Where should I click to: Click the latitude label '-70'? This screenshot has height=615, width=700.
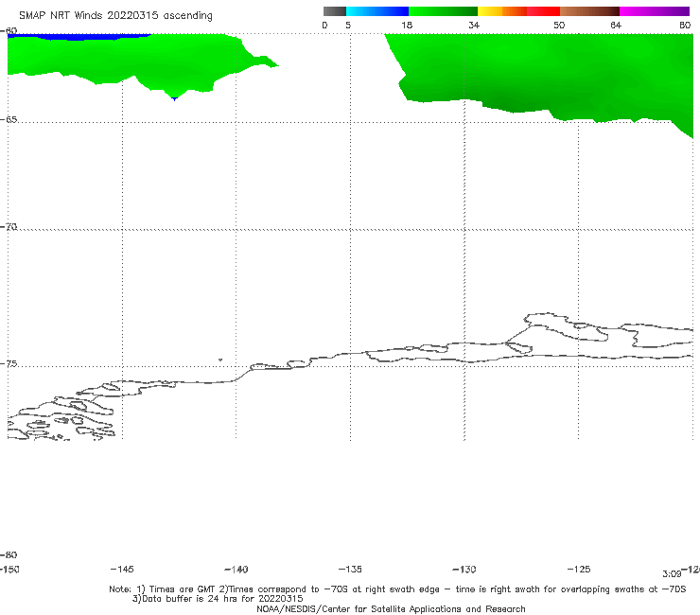pyautogui.click(x=9, y=227)
